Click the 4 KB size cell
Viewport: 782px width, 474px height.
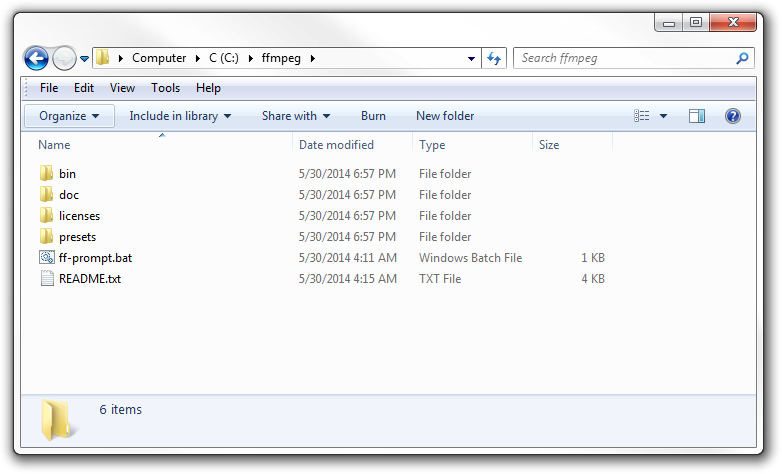592,278
